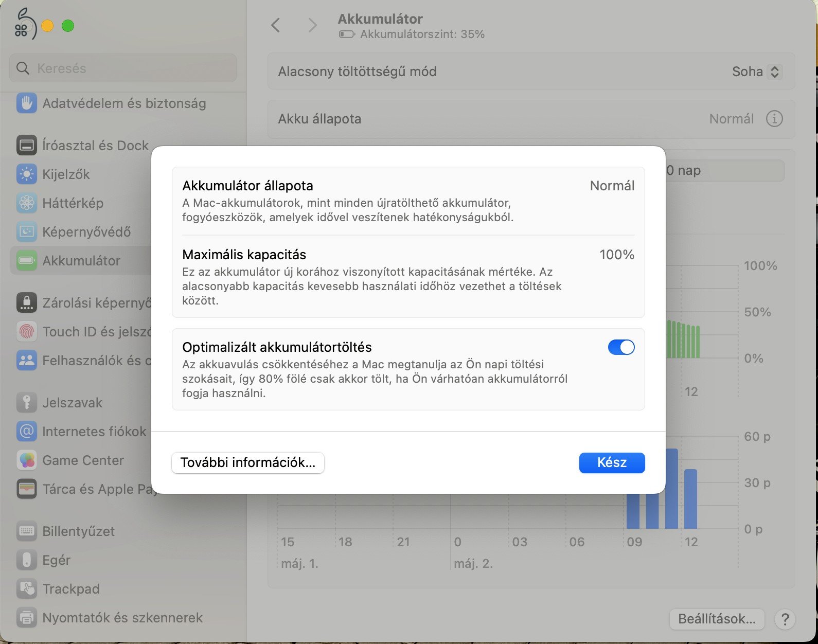Screen dimensions: 818x644
Task: Click the További információk… button
Action: 247,462
